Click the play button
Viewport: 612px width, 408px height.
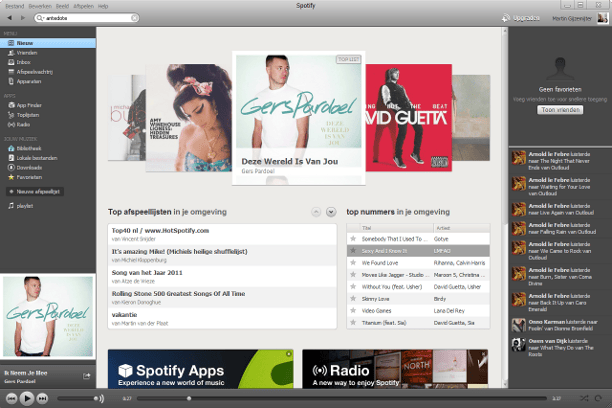27,398
